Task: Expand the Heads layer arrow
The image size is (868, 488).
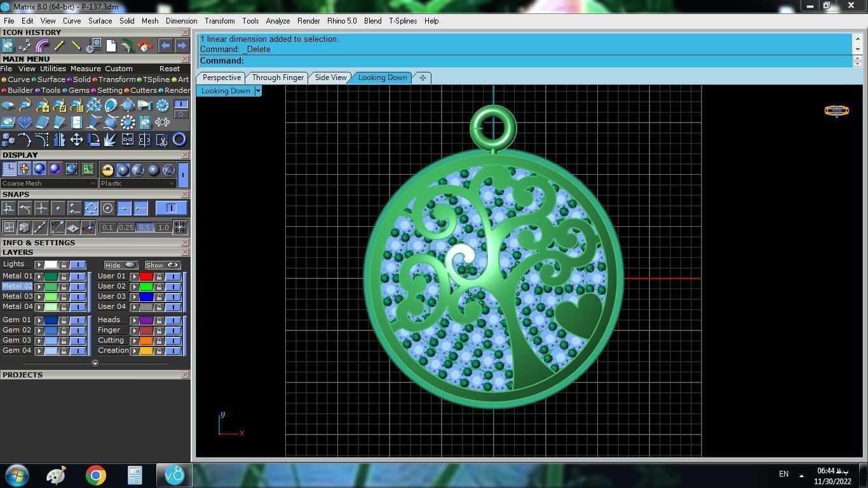Action: pyautogui.click(x=134, y=320)
